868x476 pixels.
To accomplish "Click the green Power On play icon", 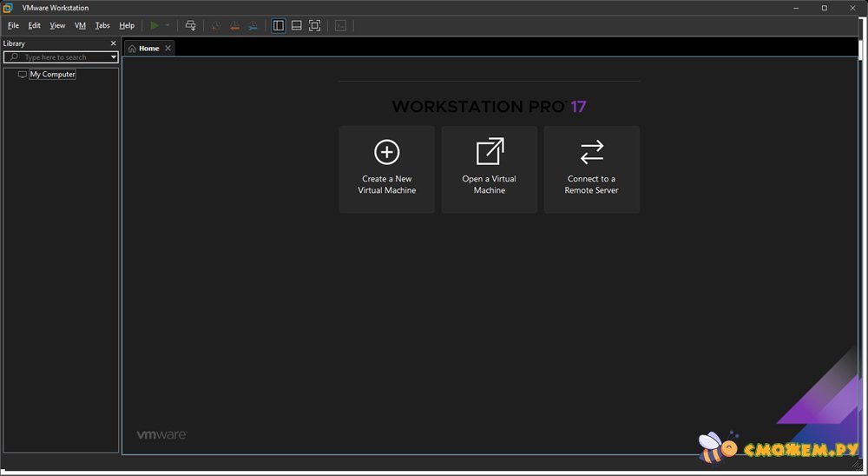I will pos(154,26).
